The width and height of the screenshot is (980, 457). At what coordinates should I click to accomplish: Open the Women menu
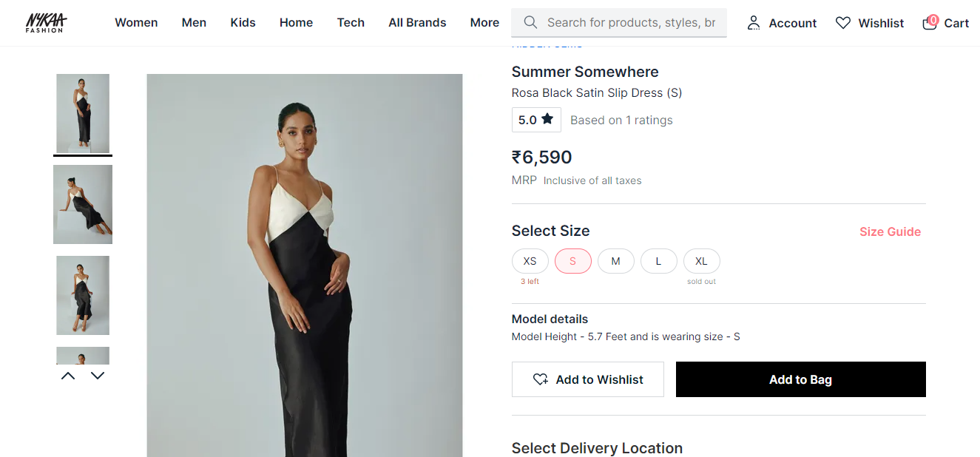point(136,23)
